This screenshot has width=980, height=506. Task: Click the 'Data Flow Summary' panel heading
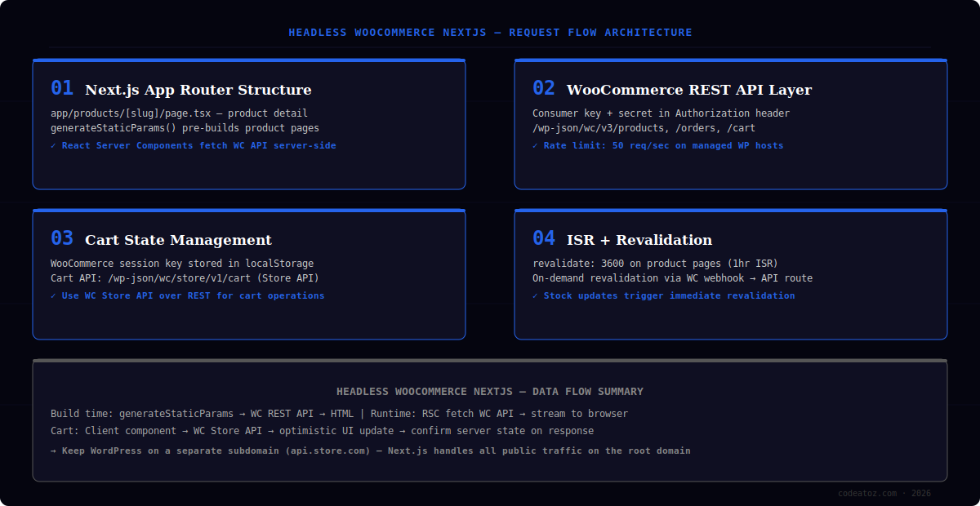click(490, 392)
